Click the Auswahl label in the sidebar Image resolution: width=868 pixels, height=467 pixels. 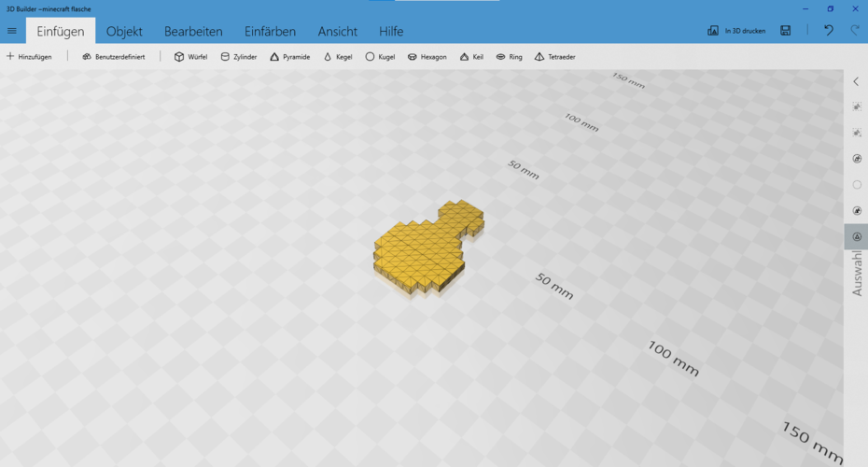pyautogui.click(x=857, y=273)
